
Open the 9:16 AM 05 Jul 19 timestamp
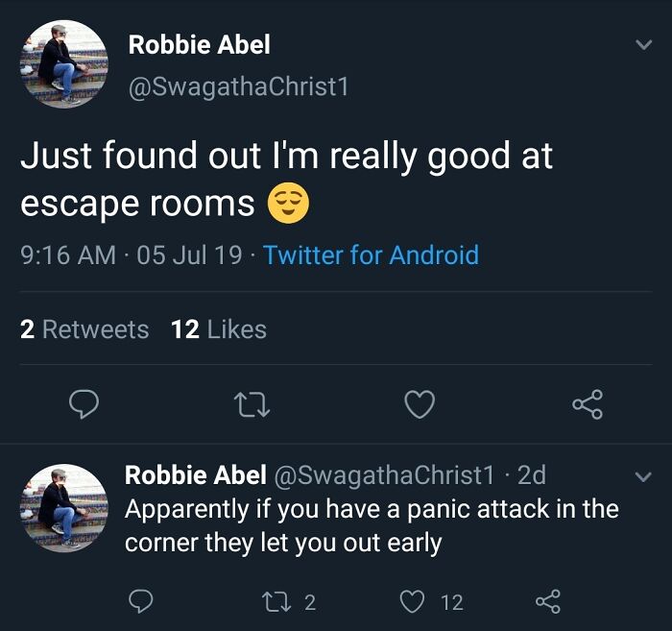point(132,255)
